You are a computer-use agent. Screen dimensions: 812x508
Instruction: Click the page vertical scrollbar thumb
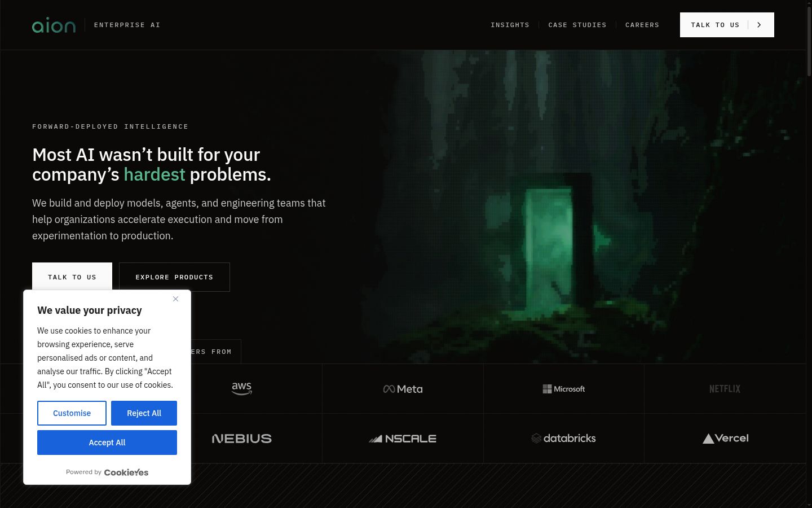[x=809, y=42]
